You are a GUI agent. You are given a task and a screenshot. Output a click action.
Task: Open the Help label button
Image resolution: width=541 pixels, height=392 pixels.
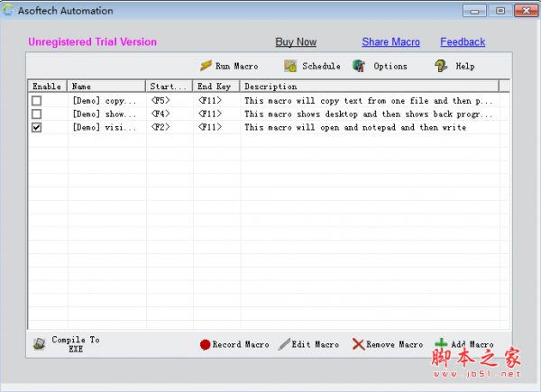465,66
